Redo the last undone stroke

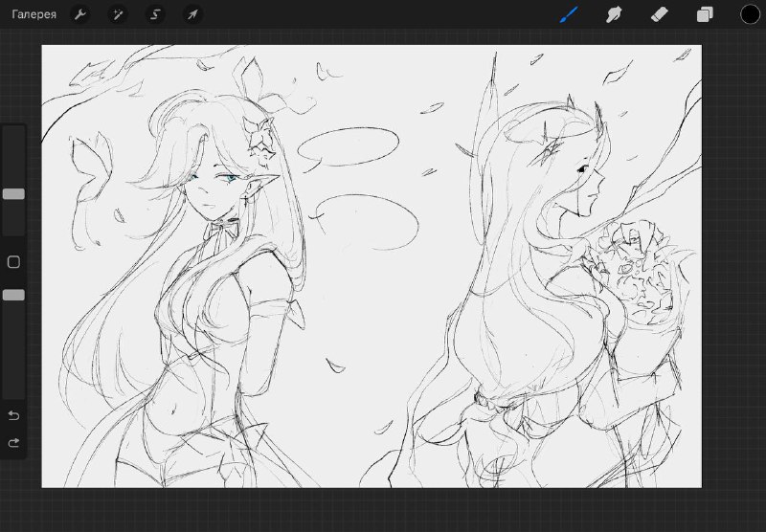pos(13,443)
